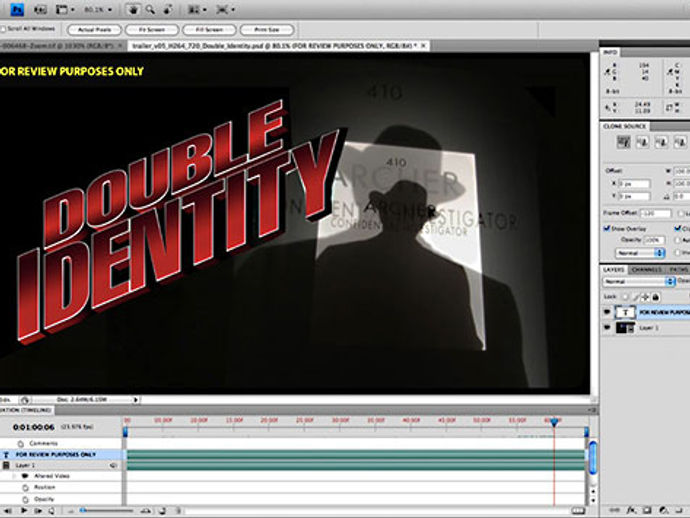The height and width of the screenshot is (518, 690).
Task: Toggle the Opacity stopwatch icon in timeline
Action: point(26,500)
